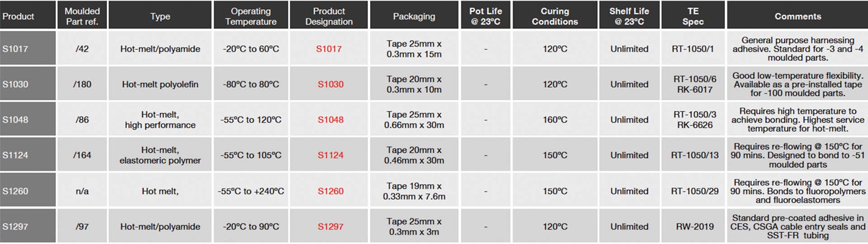
Task: Select the S1017 row label in Product column
Action: tap(15, 49)
